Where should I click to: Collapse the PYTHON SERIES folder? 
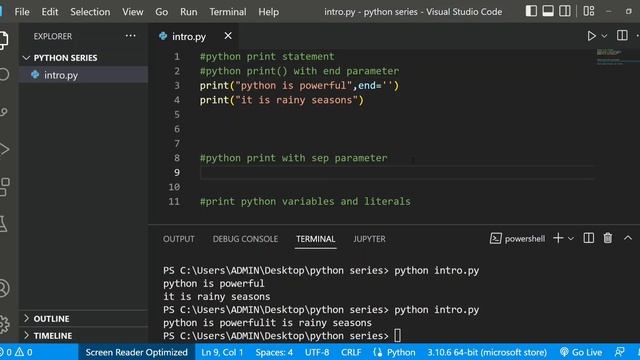tap(26, 58)
